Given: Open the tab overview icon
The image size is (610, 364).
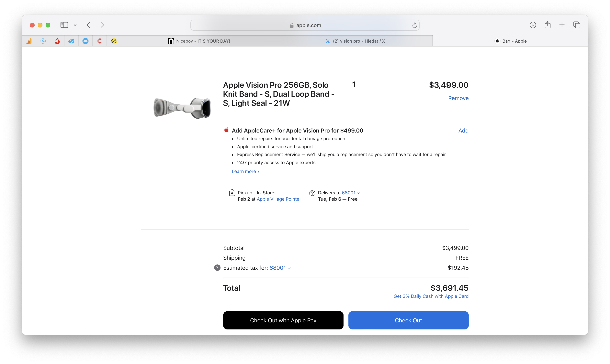Looking at the screenshot, I should [577, 25].
